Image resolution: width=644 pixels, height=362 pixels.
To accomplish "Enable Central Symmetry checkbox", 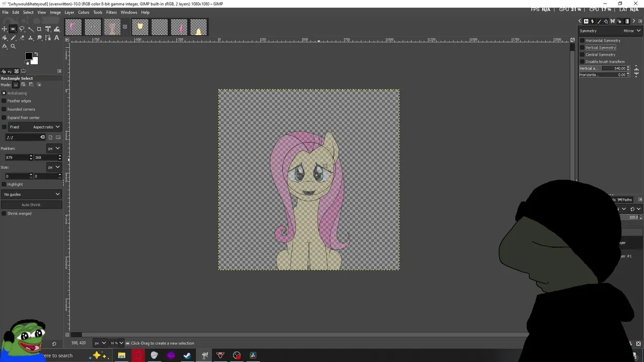I will click(x=582, y=55).
